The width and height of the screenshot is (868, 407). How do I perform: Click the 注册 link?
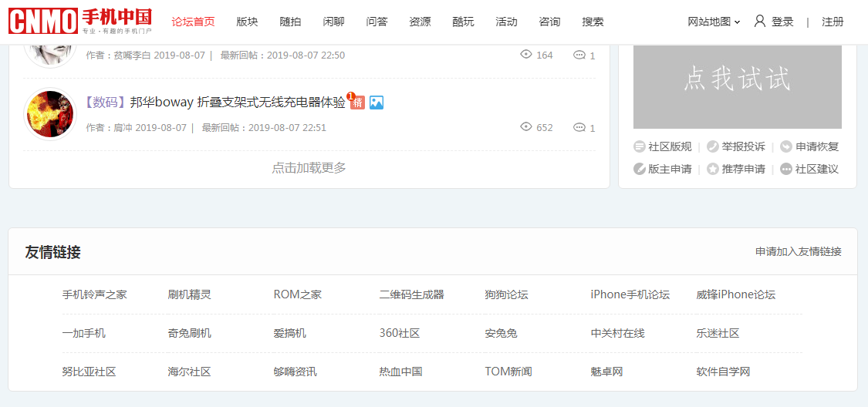pyautogui.click(x=833, y=22)
